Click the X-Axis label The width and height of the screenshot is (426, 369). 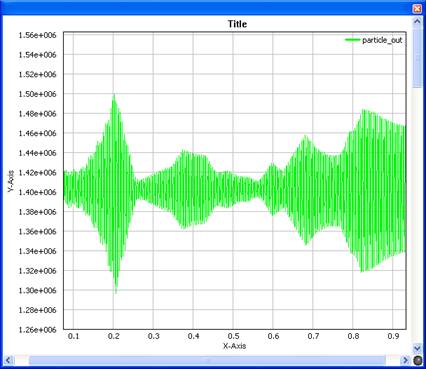[x=235, y=346]
